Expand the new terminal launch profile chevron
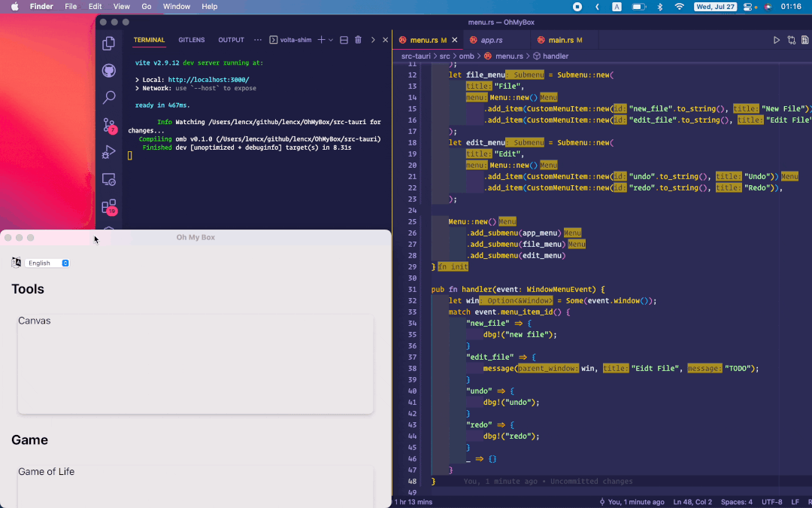812x508 pixels. 331,40
